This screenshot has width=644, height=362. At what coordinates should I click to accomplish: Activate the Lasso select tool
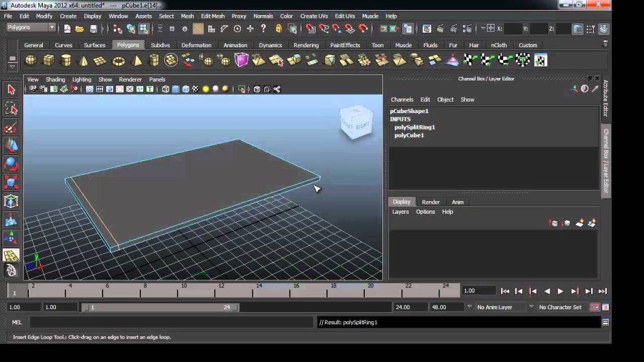coord(11,108)
